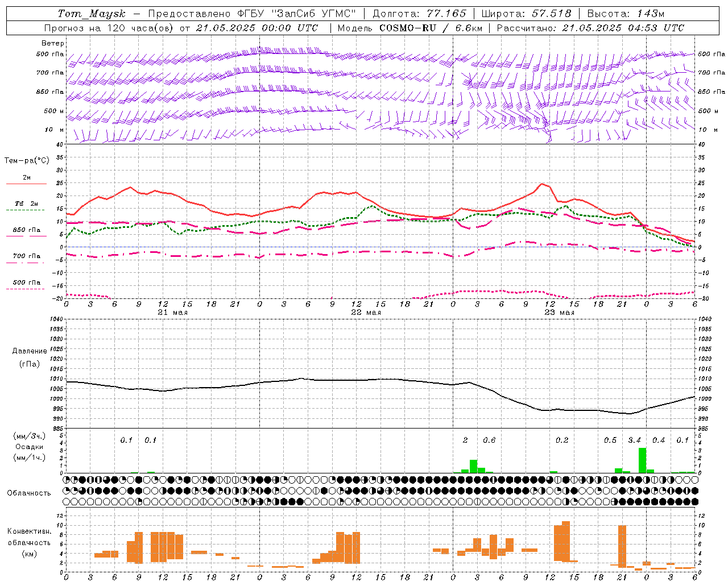
Task: Click the 500 гПа label in temperature legend
Action: (27, 282)
